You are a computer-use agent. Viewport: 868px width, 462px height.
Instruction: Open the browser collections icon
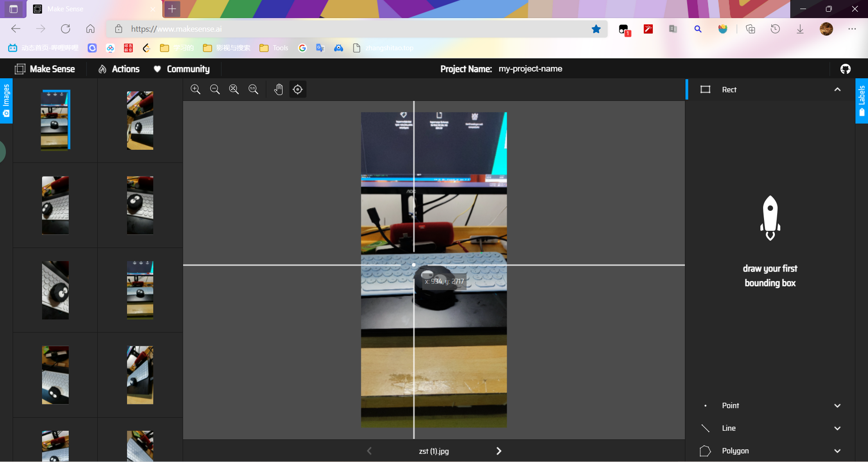pos(750,29)
